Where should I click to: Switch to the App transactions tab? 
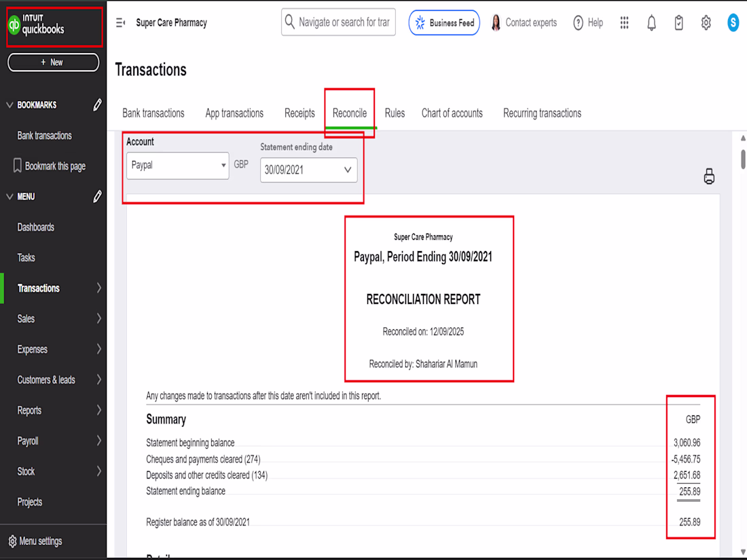point(234,113)
